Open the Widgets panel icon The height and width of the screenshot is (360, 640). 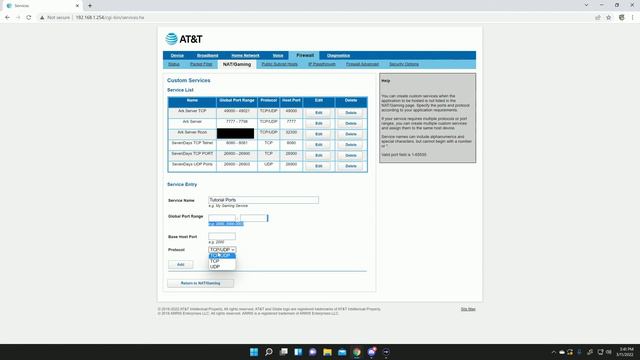tap(298, 352)
